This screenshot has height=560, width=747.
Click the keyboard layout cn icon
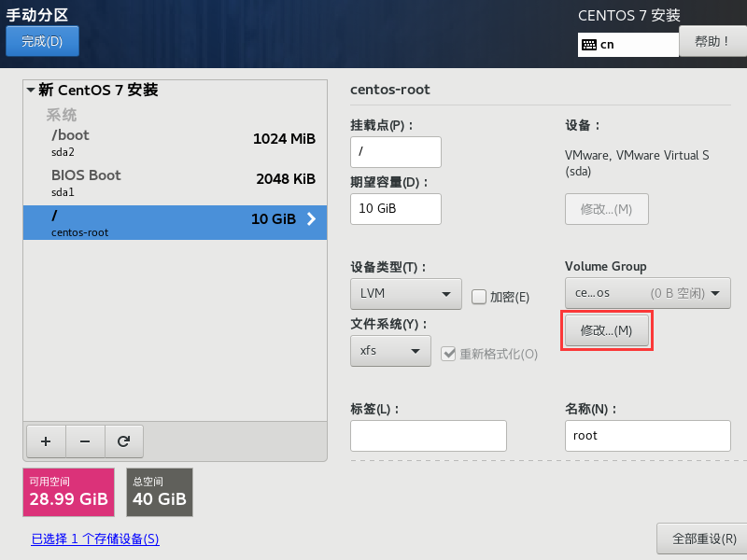[x=589, y=44]
